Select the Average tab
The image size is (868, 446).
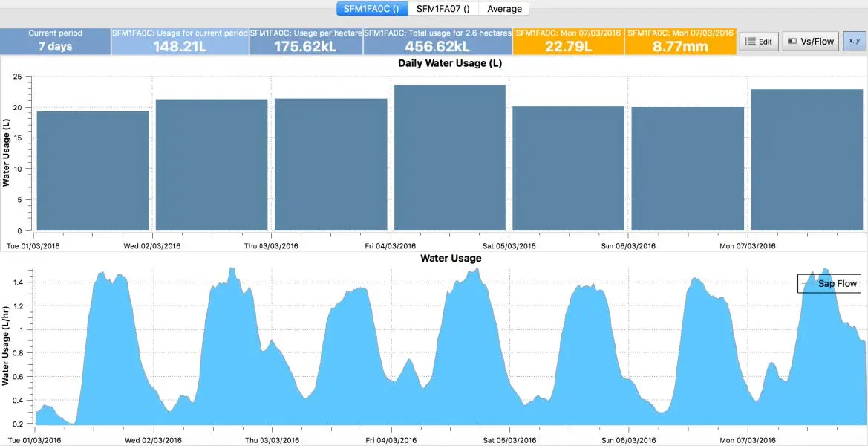point(504,9)
